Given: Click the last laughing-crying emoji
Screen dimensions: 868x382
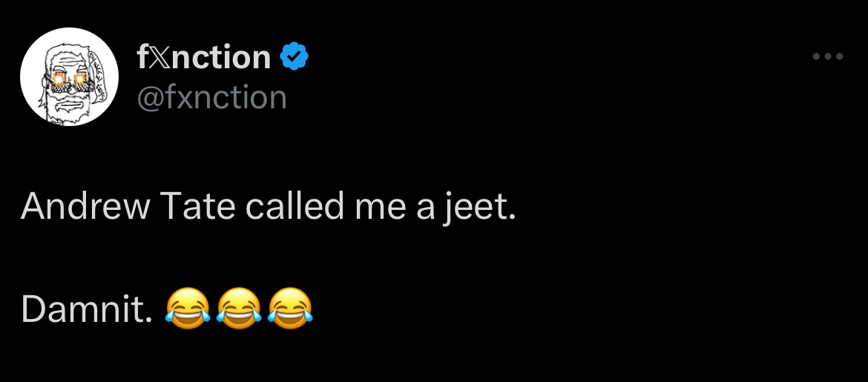Looking at the screenshot, I should [290, 308].
